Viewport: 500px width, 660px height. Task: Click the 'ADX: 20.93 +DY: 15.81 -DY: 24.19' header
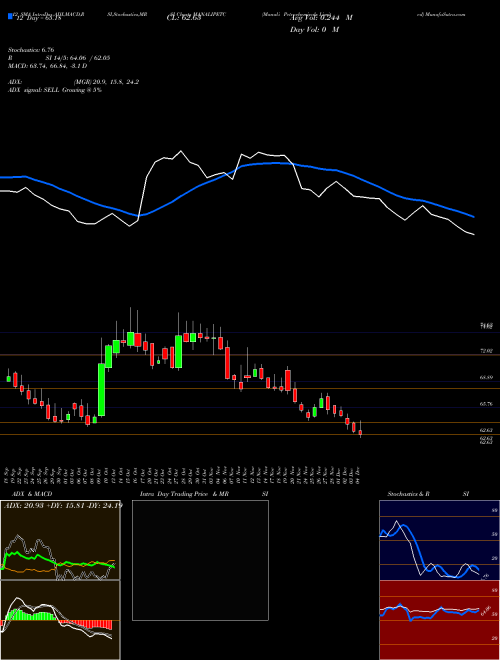[x=63, y=505]
